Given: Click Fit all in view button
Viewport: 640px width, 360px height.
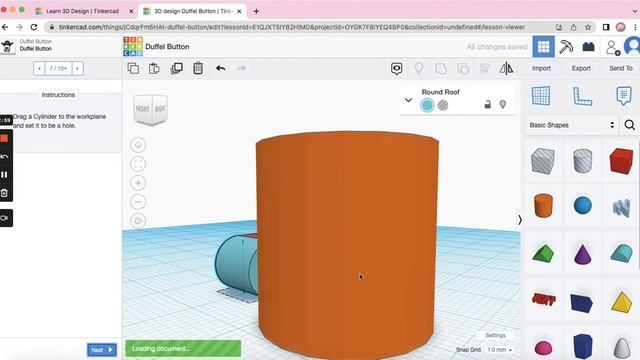Looking at the screenshot, I should point(138,164).
